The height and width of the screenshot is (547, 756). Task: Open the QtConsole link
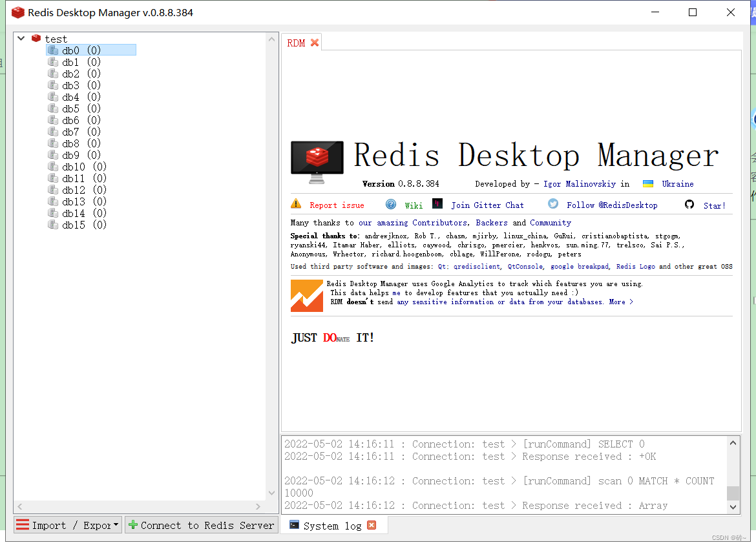point(525,267)
